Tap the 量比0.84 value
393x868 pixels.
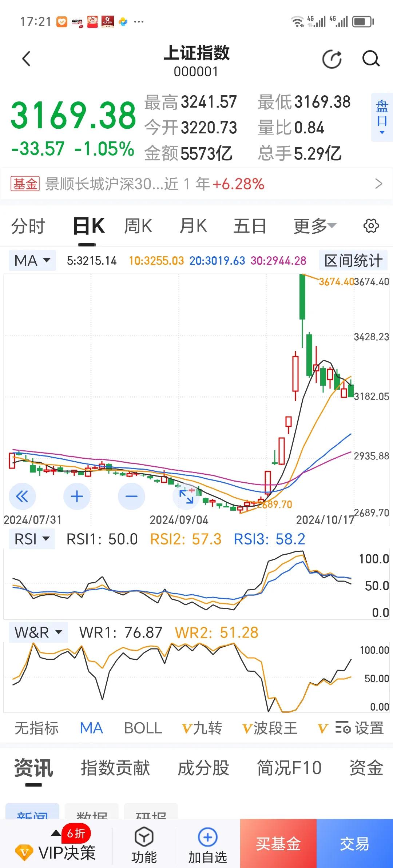pos(291,128)
